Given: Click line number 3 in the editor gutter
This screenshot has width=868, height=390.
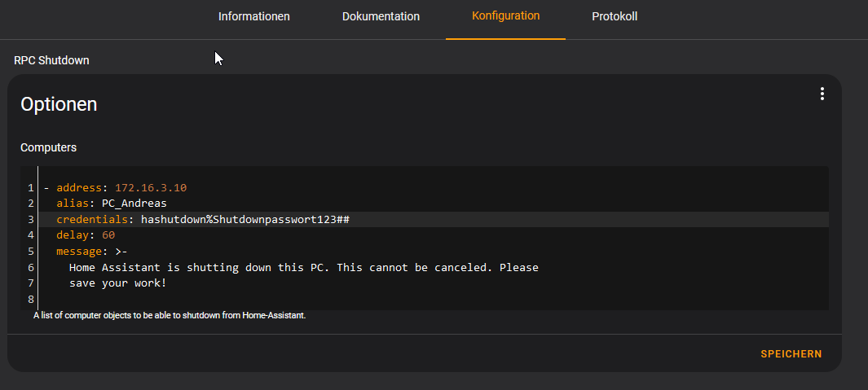Looking at the screenshot, I should (30, 220).
